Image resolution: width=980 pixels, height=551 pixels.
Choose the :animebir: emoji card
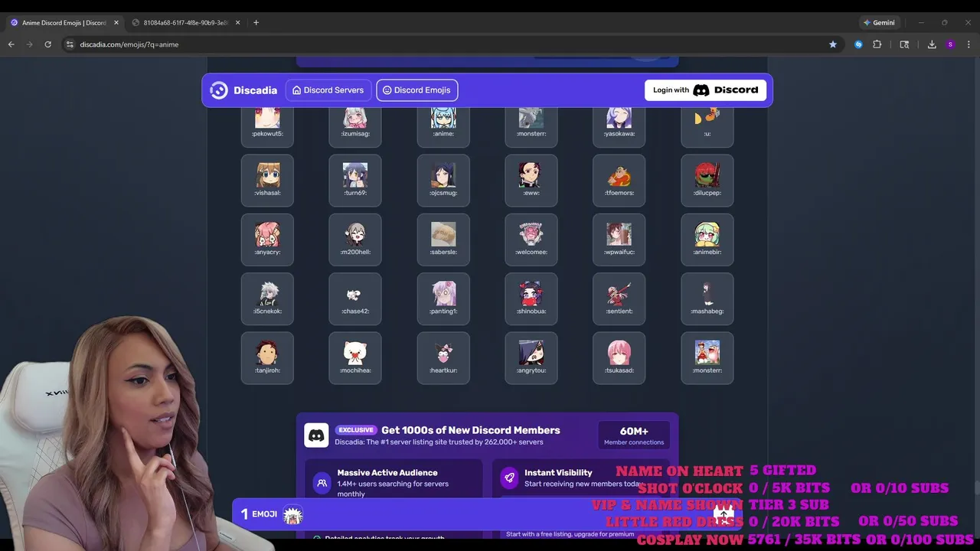[707, 240]
